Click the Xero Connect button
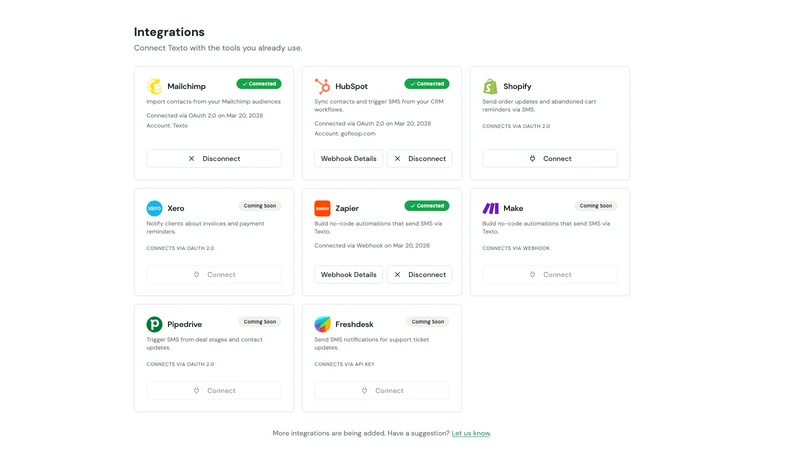 coord(214,274)
